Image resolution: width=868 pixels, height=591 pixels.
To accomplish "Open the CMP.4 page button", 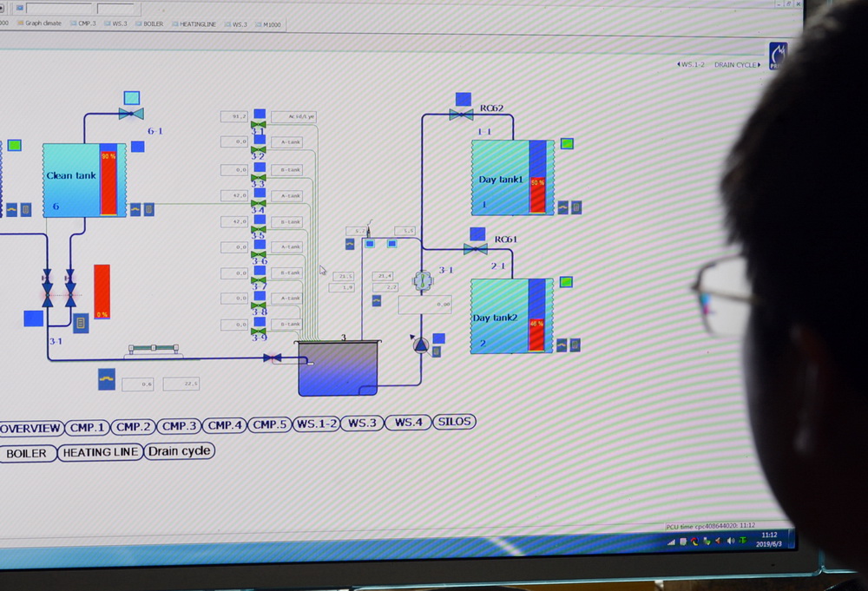I will [x=224, y=425].
